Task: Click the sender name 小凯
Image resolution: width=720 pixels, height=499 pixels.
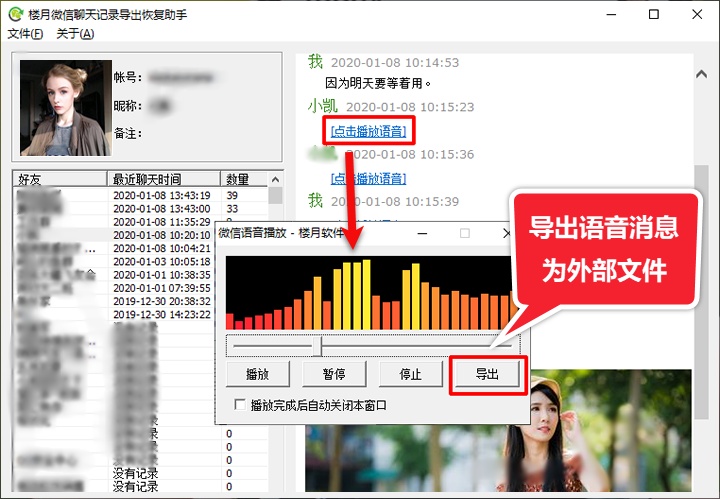Action: coord(323,106)
